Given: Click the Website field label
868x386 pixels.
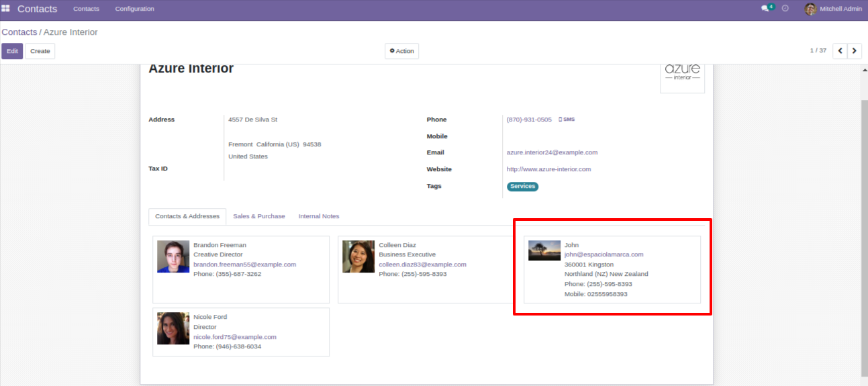Looking at the screenshot, I should [x=439, y=169].
